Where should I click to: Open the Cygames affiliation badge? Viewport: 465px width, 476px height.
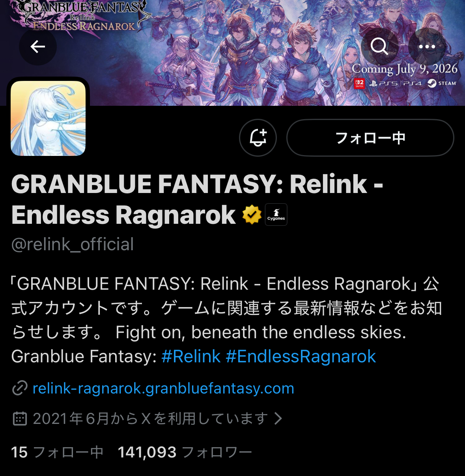point(276,215)
